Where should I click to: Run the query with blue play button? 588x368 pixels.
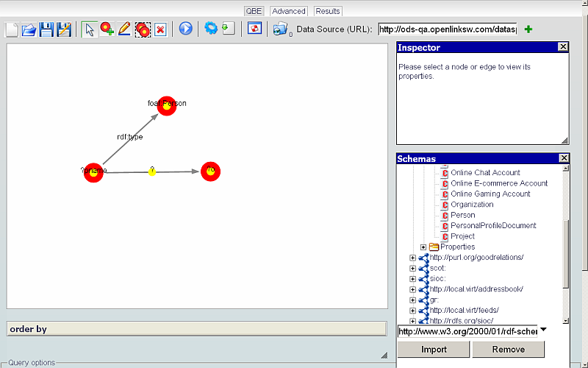click(x=186, y=29)
